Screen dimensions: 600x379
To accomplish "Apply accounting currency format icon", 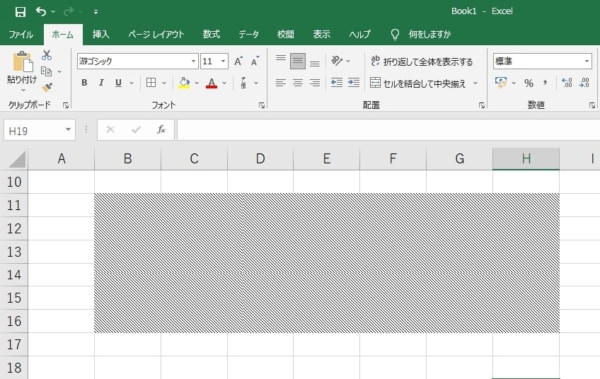I will 501,82.
